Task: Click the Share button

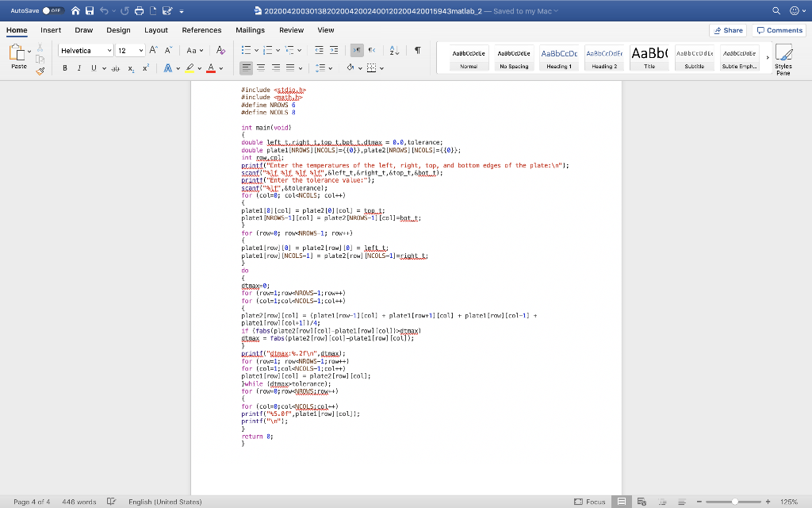Action: tap(728, 30)
